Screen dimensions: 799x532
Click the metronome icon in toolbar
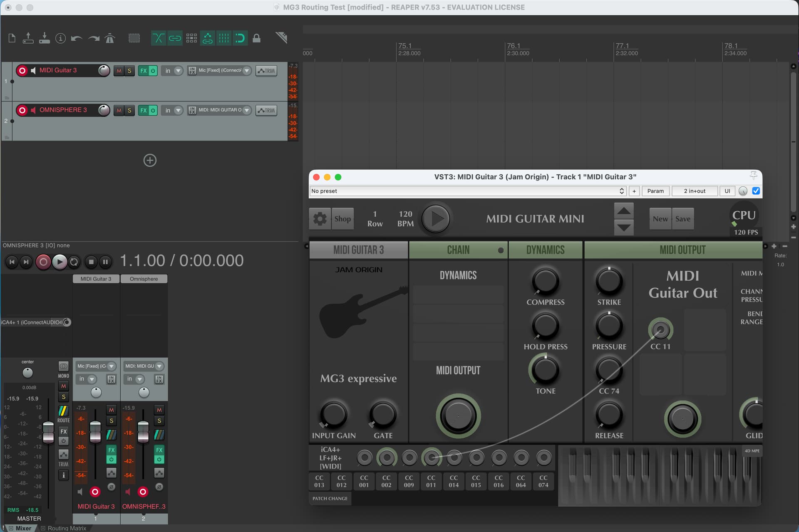pyautogui.click(x=110, y=38)
